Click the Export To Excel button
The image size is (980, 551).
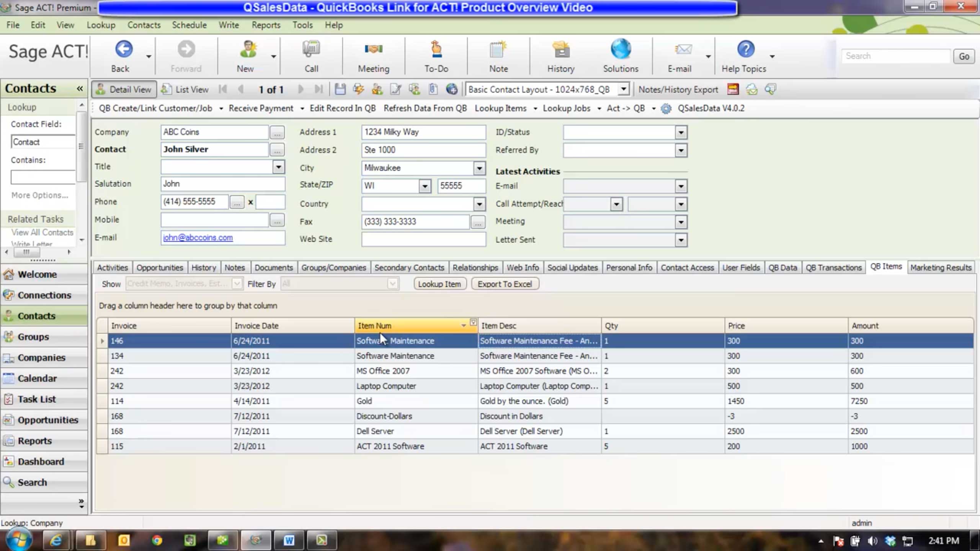(x=505, y=284)
